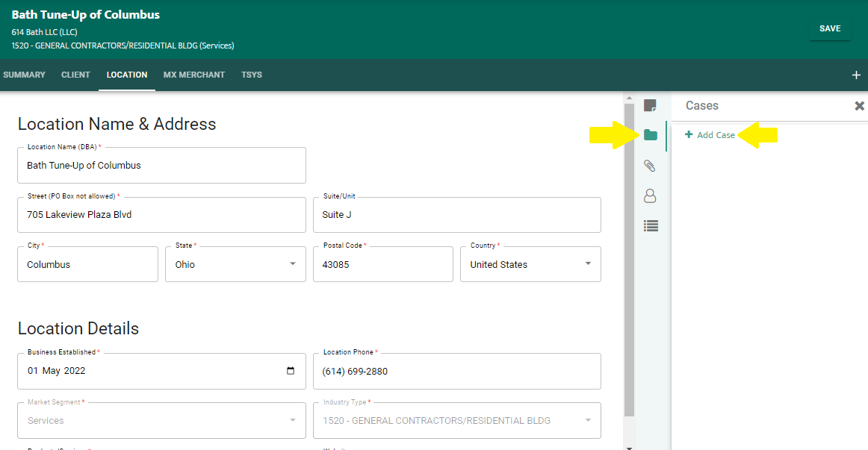Open the contacts person icon
Viewport: 868px width, 450px height.
(650, 196)
